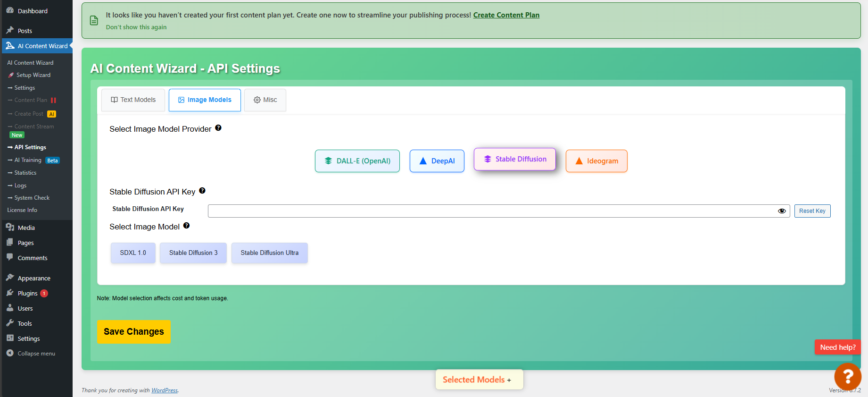Expand the Selected Models panel
The image size is (868, 397).
tap(479, 380)
